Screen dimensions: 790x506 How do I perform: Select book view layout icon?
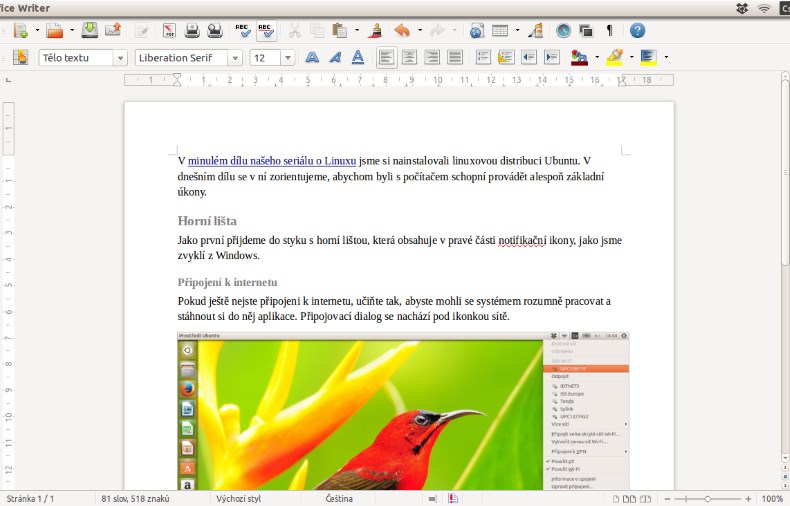click(x=645, y=499)
